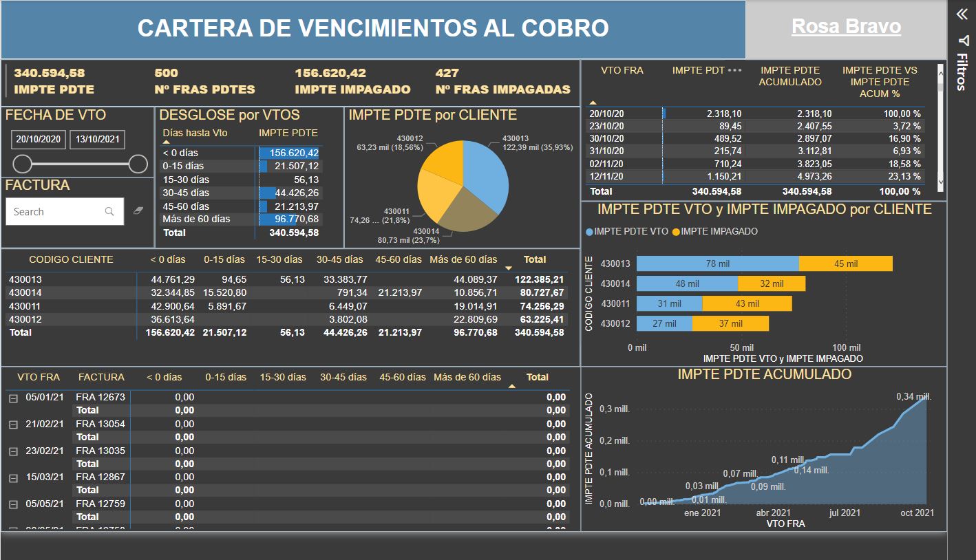
Task: Click the funnel icon beside Filtros
Action: (x=962, y=41)
